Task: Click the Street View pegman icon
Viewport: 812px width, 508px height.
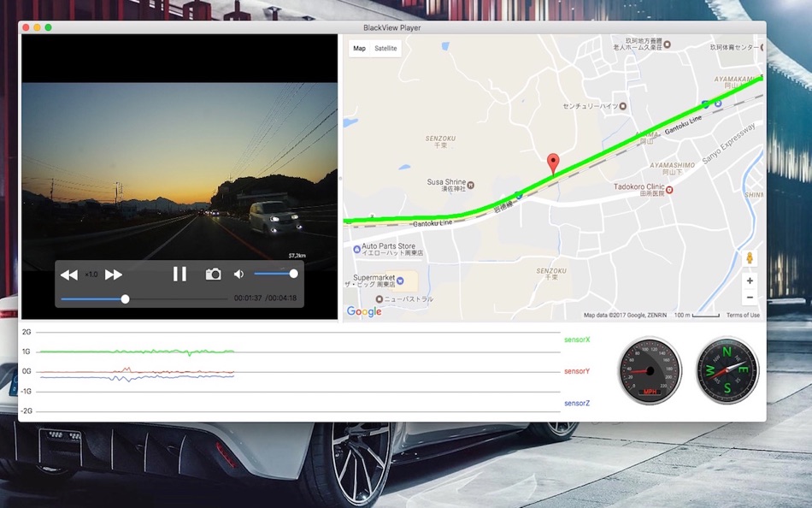Action: [x=750, y=257]
